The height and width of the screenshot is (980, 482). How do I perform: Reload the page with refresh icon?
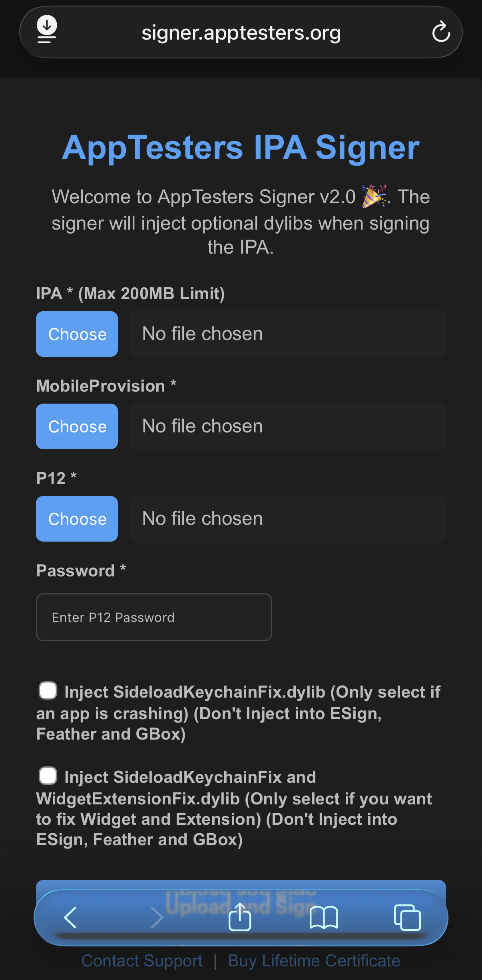[441, 32]
